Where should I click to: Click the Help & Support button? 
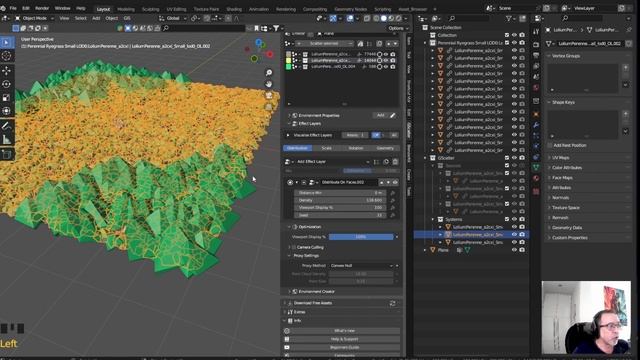coord(344,339)
